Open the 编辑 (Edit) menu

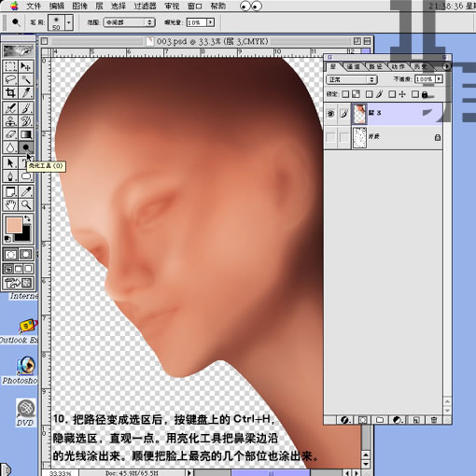pos(56,6)
